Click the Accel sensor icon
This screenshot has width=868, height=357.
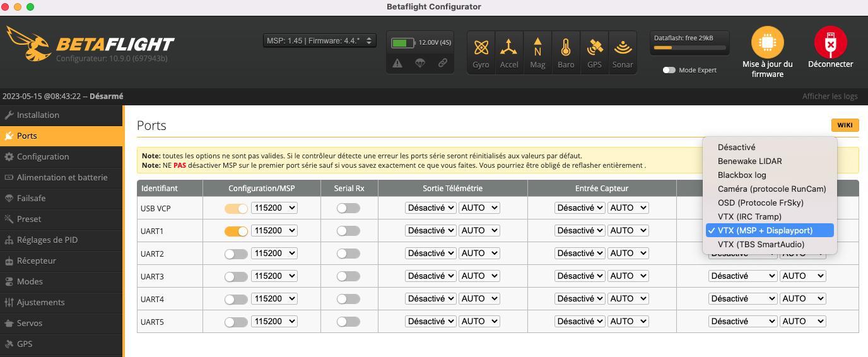pyautogui.click(x=508, y=48)
